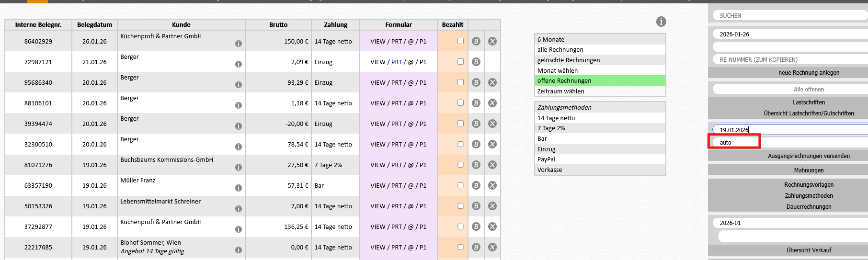Open the info icon above the filter list
The image size is (868, 260).
[661, 22]
